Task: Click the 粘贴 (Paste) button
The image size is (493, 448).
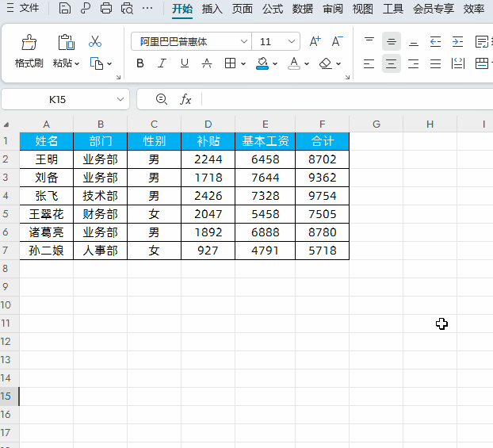Action: pyautogui.click(x=63, y=63)
